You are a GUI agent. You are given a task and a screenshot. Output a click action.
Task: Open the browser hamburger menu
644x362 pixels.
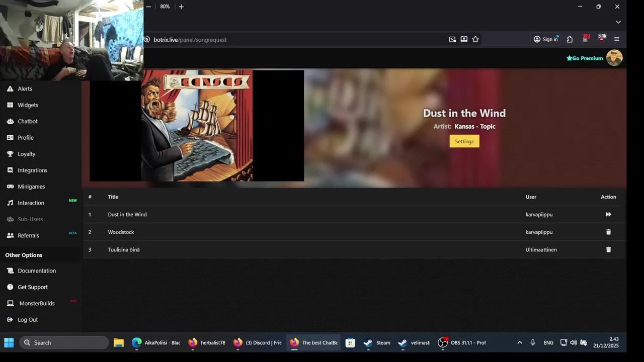pyautogui.click(x=617, y=39)
